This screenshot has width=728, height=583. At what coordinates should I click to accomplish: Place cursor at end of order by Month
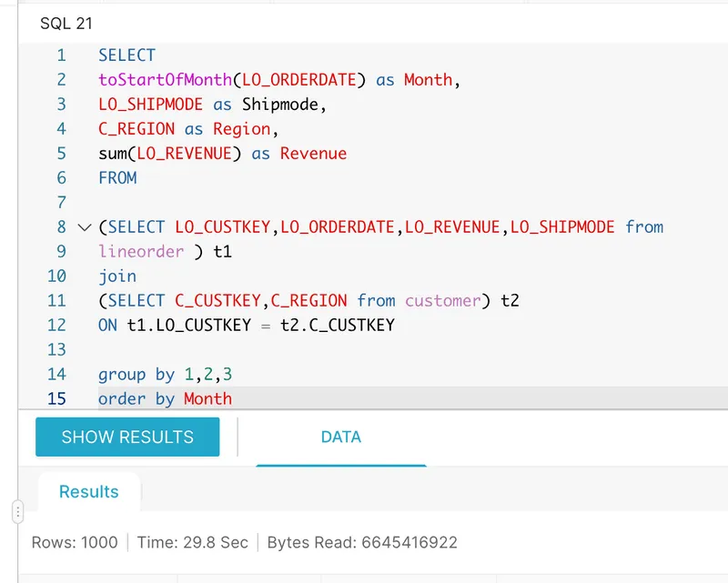point(233,398)
